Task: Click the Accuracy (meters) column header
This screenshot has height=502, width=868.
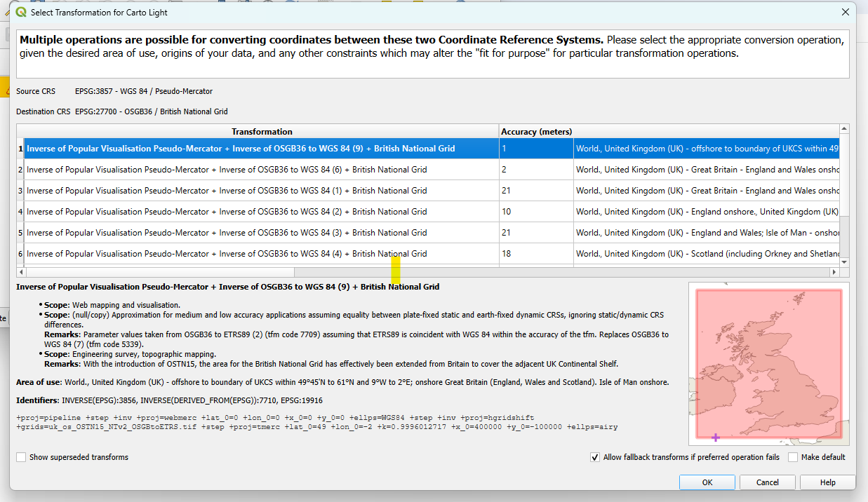Action: click(536, 132)
